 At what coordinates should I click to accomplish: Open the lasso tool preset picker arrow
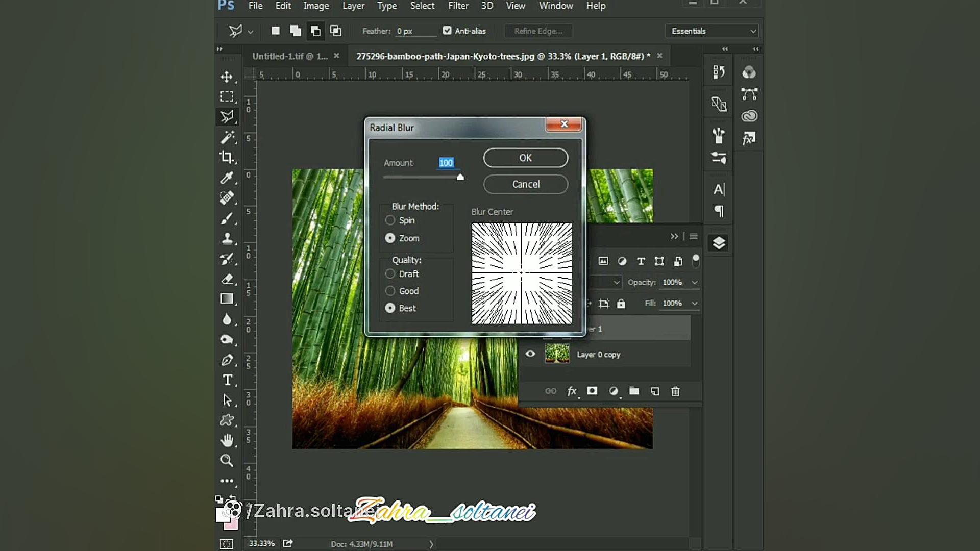(251, 32)
